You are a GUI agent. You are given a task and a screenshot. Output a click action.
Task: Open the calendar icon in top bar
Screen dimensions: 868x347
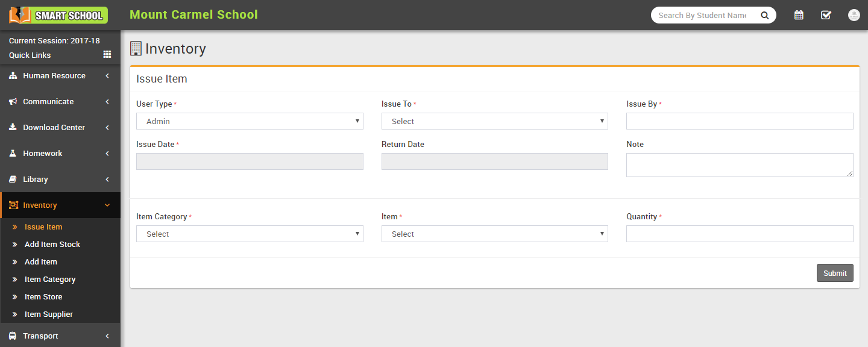[x=799, y=15]
